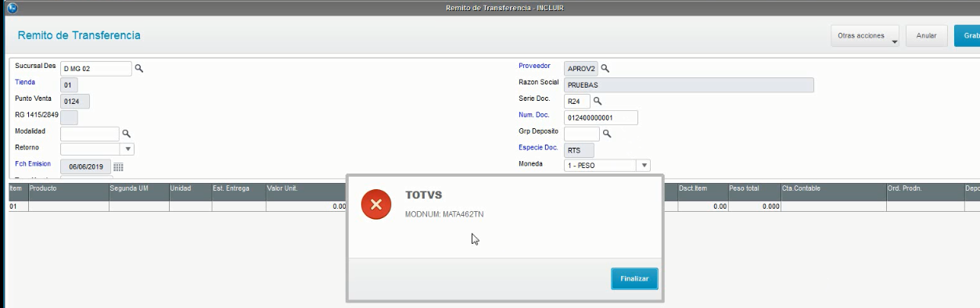Click the Punto Venta field
Image resolution: width=980 pixels, height=308 pixels.
click(75, 101)
